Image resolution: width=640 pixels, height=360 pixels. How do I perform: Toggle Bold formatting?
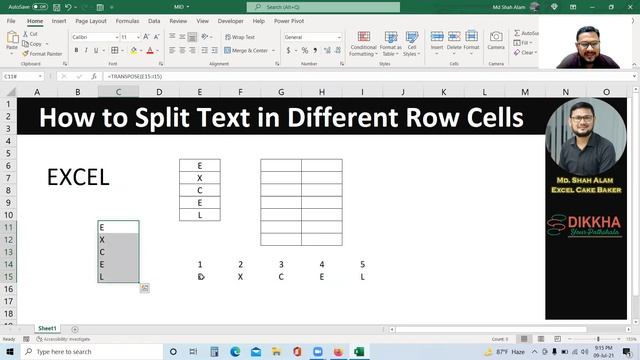76,50
